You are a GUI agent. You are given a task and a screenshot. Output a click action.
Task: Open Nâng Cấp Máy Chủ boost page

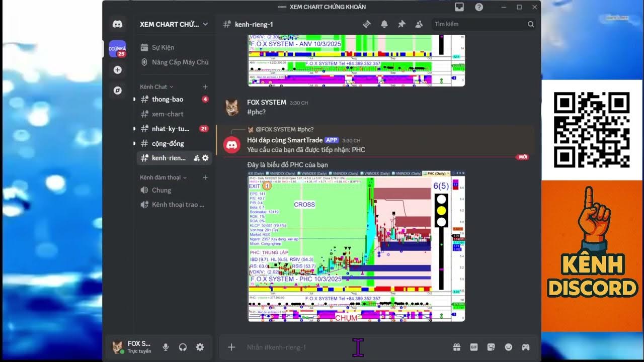coord(174,62)
